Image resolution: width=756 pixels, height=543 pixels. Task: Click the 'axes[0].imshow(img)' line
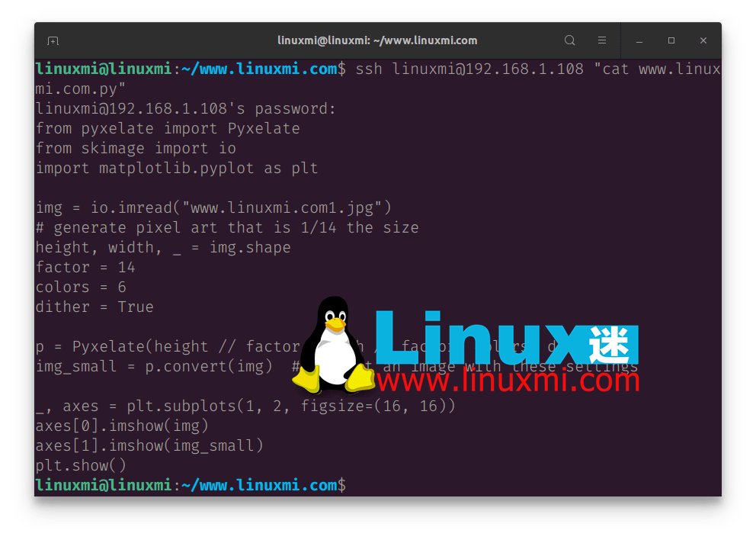pyautogui.click(x=122, y=426)
